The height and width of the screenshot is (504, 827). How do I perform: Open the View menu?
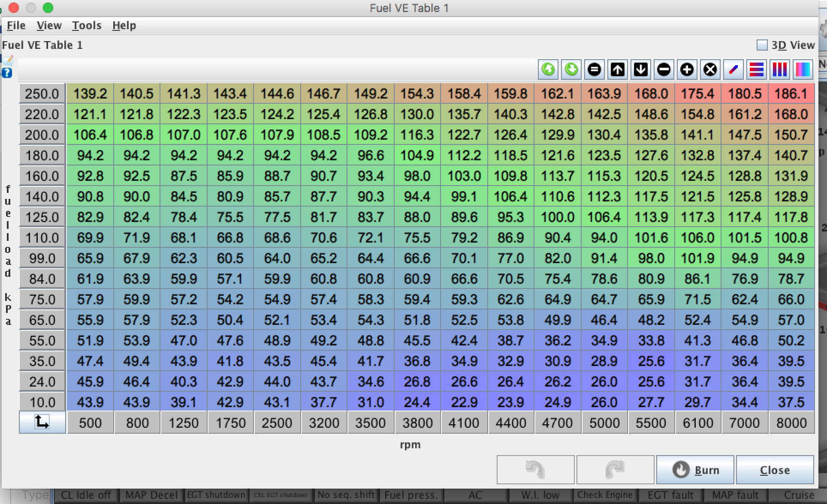pyautogui.click(x=49, y=26)
